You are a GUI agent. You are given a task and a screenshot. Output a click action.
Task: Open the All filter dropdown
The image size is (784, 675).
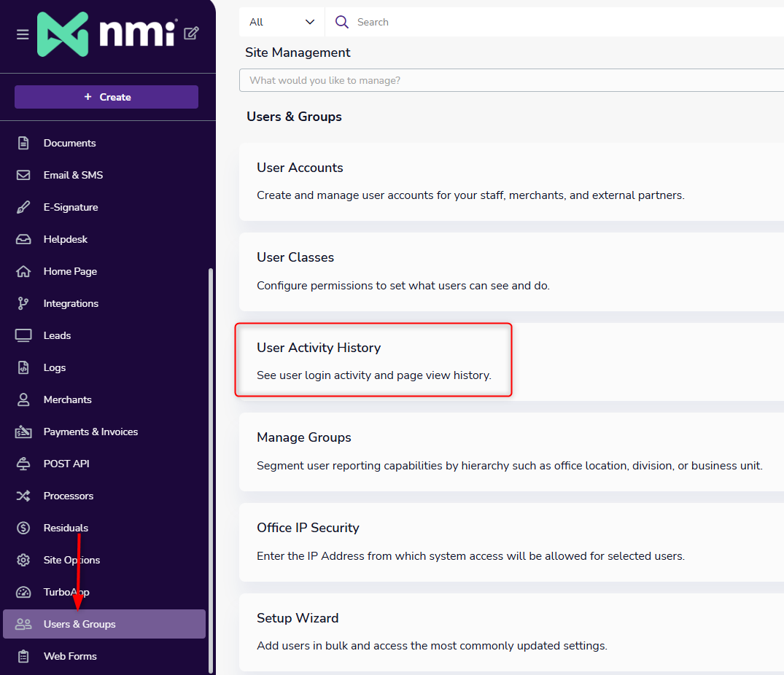(282, 22)
